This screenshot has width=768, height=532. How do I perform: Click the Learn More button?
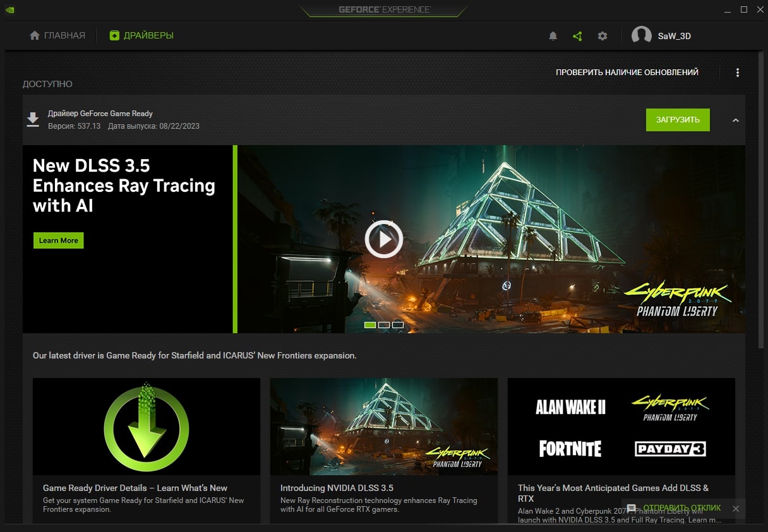[x=59, y=240]
